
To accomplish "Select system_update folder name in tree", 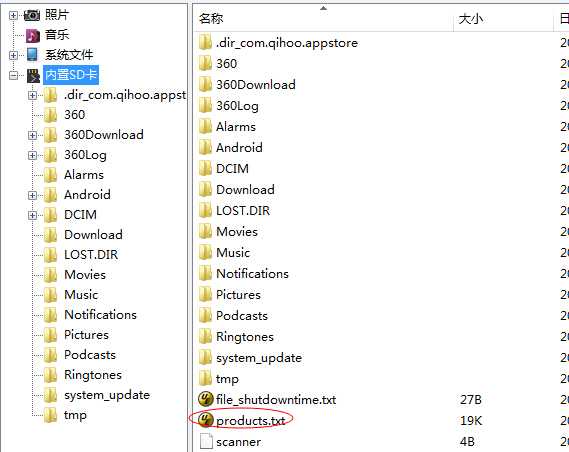I will 107,395.
